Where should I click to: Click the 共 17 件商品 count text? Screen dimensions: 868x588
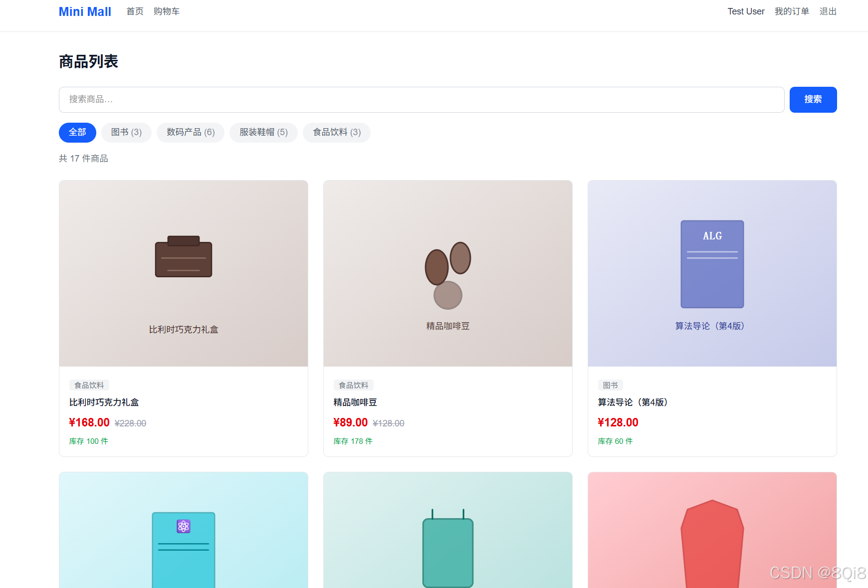point(84,159)
